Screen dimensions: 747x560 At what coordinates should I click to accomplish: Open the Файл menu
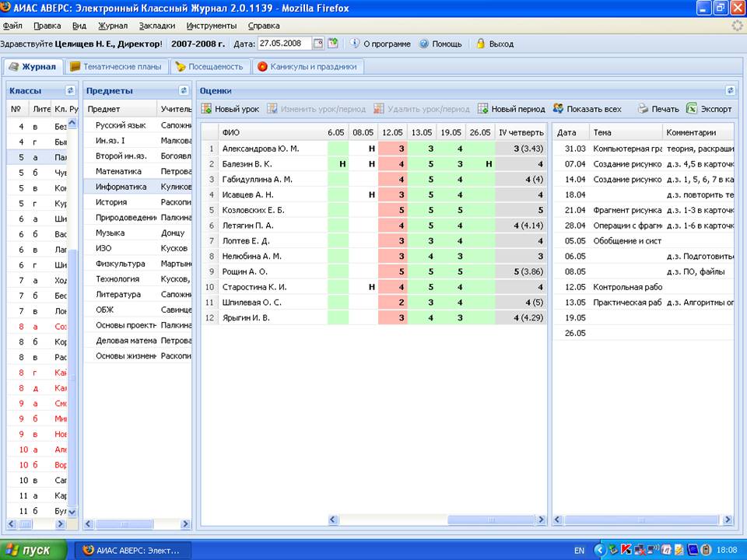point(12,26)
